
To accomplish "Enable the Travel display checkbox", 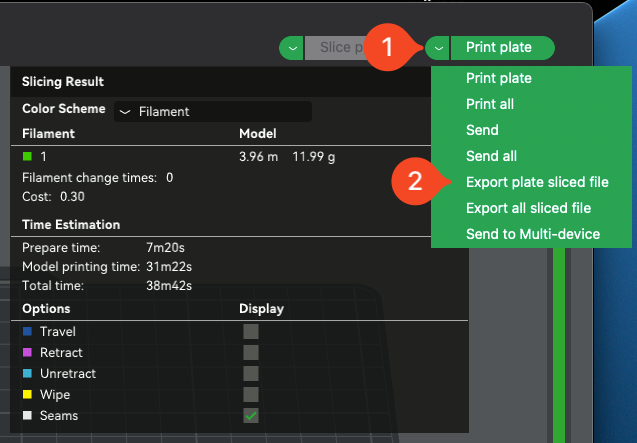I will (251, 331).
